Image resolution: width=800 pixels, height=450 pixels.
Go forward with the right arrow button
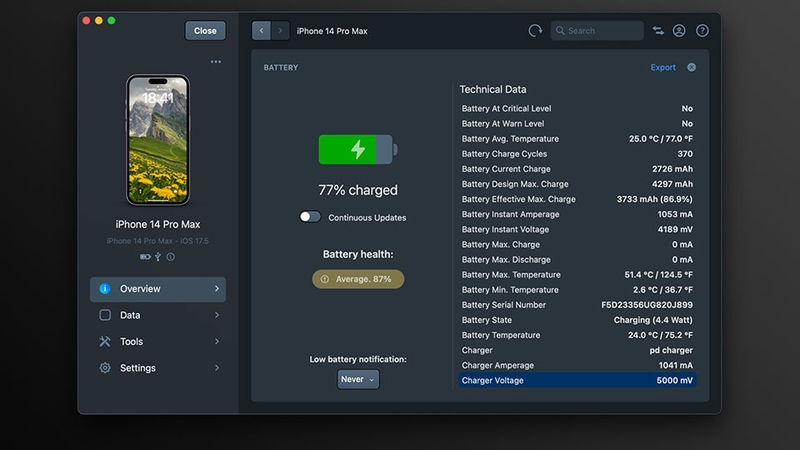pyautogui.click(x=280, y=31)
